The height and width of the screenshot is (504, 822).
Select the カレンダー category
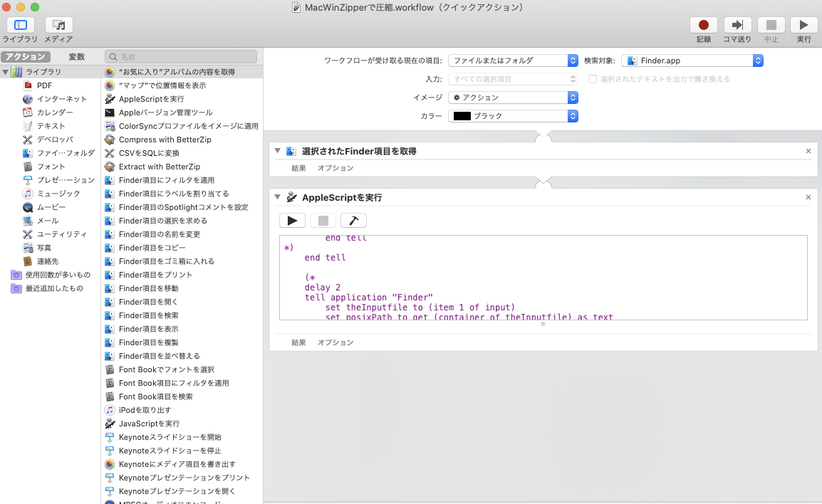(x=55, y=112)
